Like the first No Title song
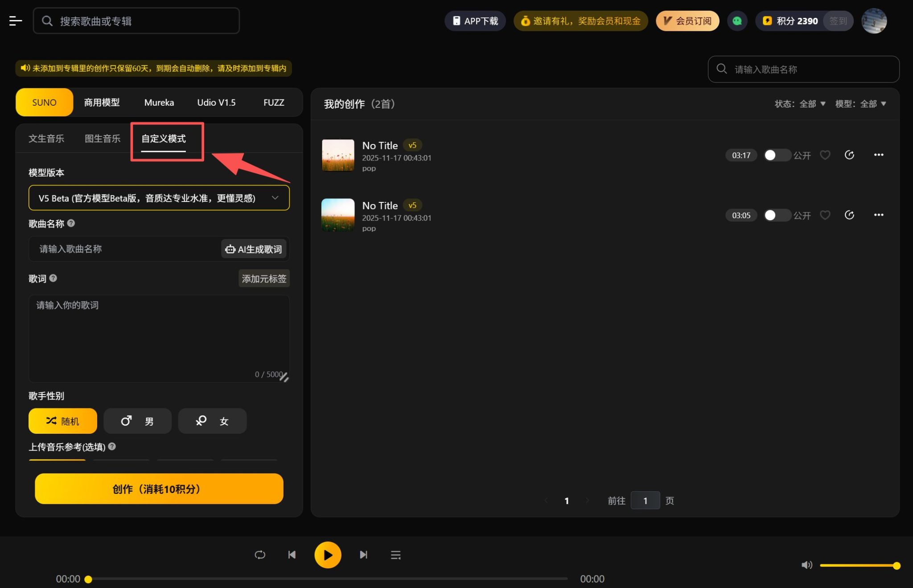 825,155
